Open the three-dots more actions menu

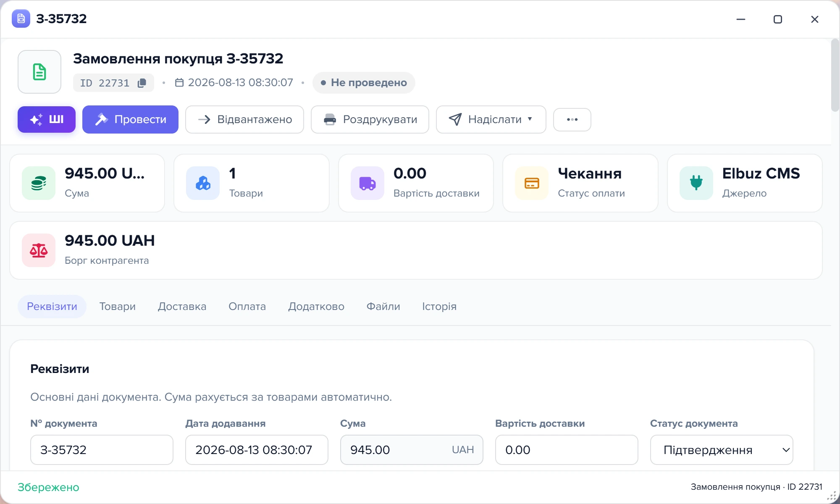click(x=572, y=120)
